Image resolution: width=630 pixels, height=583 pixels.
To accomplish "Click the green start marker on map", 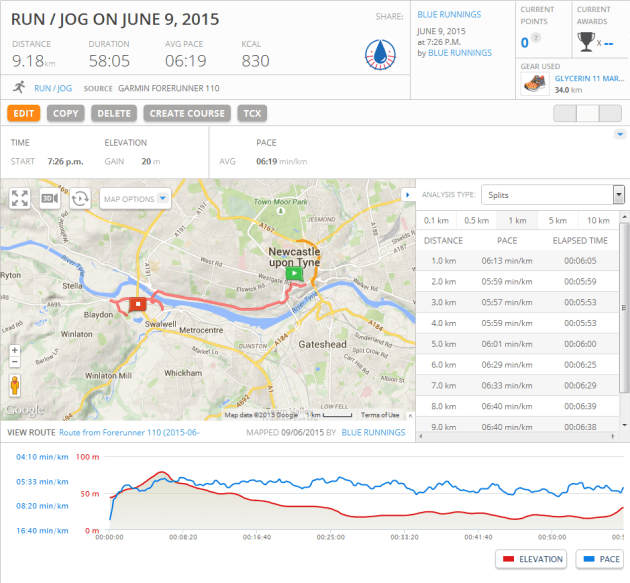I will click(293, 272).
